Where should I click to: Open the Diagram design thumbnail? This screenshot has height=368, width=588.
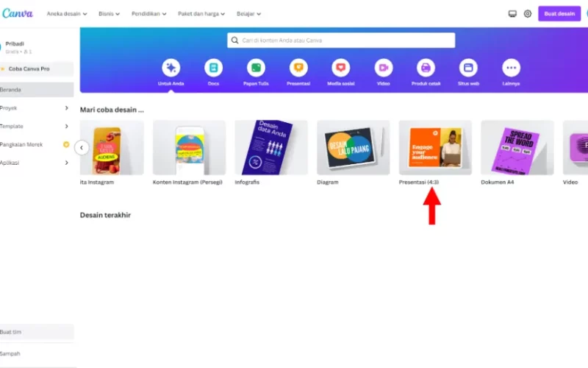[354, 148]
